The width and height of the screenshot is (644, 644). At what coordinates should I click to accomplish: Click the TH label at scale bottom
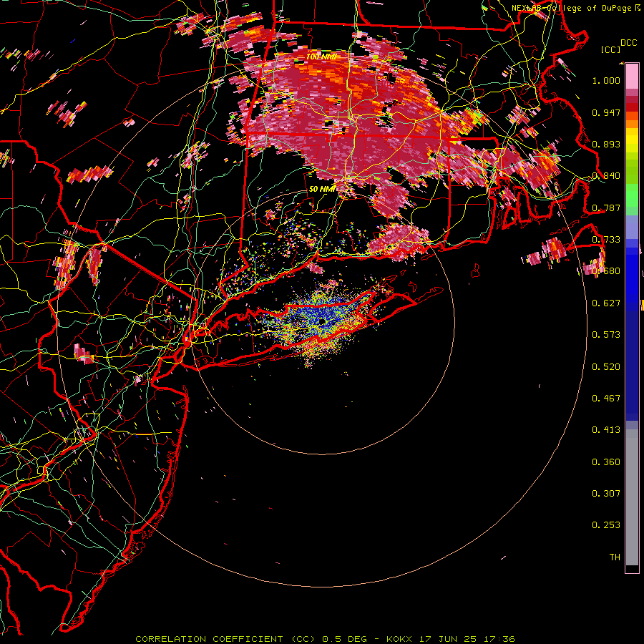615,557
